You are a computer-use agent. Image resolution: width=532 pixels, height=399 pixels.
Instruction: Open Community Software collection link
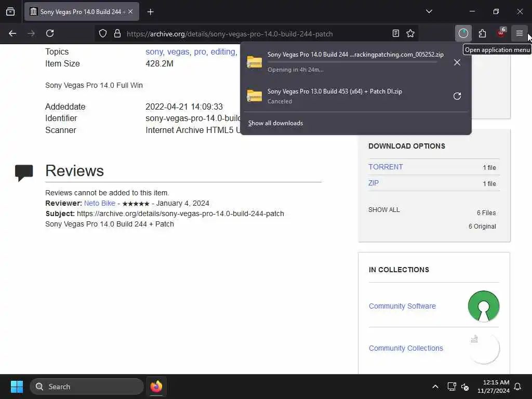coord(402,306)
